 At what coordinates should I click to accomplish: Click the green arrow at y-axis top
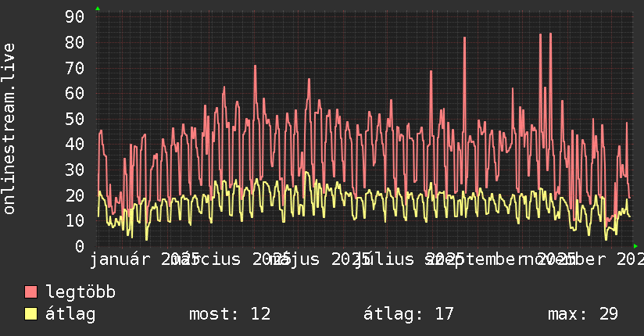[98, 9]
